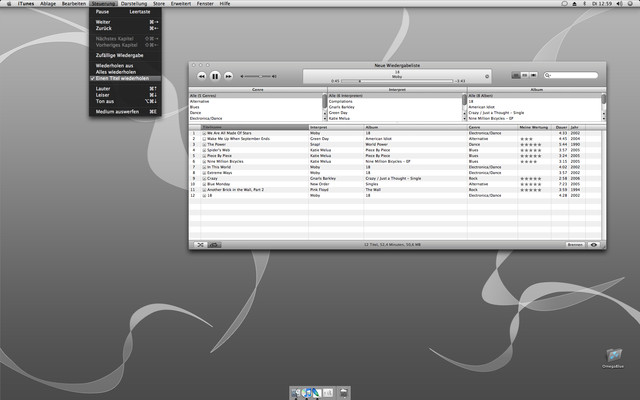Click the Brennen button
This screenshot has width=640, height=400.
point(575,244)
